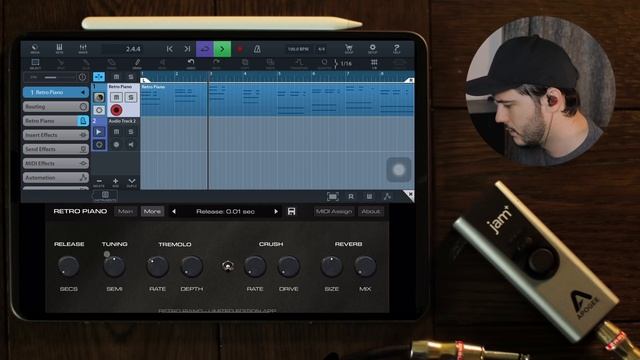Open the Quantize tool

pos(324,63)
